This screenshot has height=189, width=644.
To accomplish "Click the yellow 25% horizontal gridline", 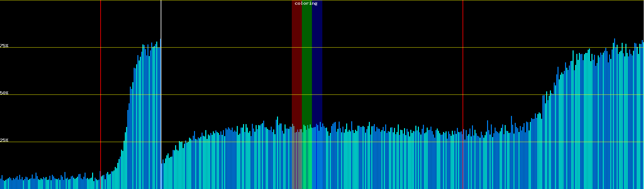I will point(377,142).
